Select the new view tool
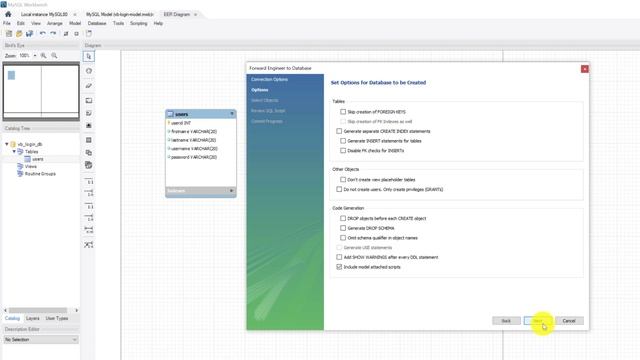This screenshot has height=360, width=640. coord(89,153)
